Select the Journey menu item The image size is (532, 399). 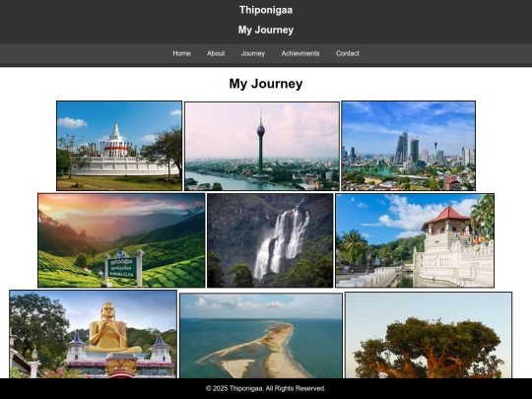click(x=253, y=53)
